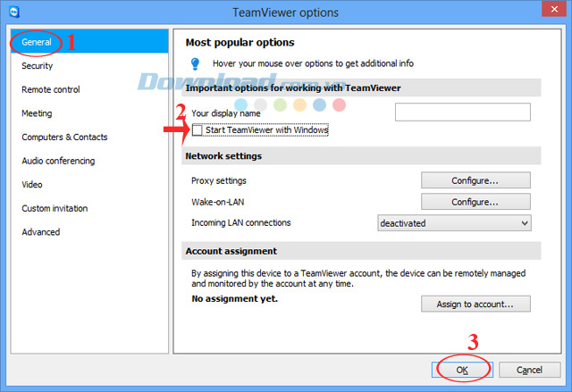Click the 'Incoming LAN connections' label
572x392 pixels.
click(x=241, y=222)
